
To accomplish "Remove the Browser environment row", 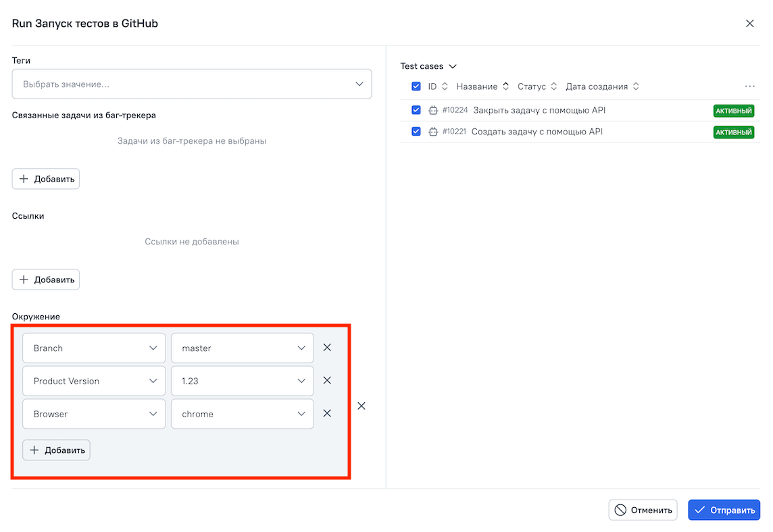I will (x=327, y=413).
